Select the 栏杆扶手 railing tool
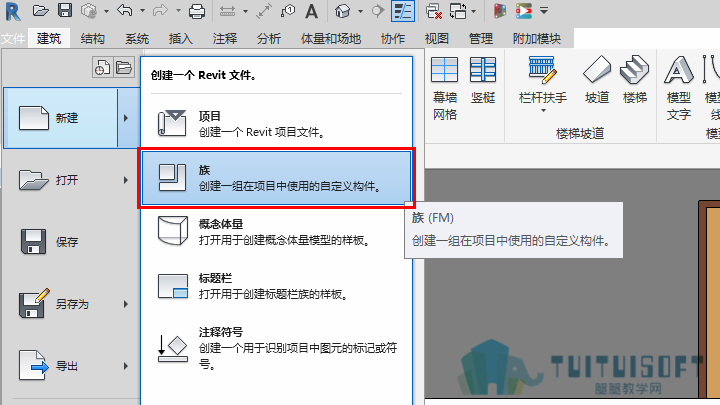This screenshot has height=405, width=720. tap(543, 79)
